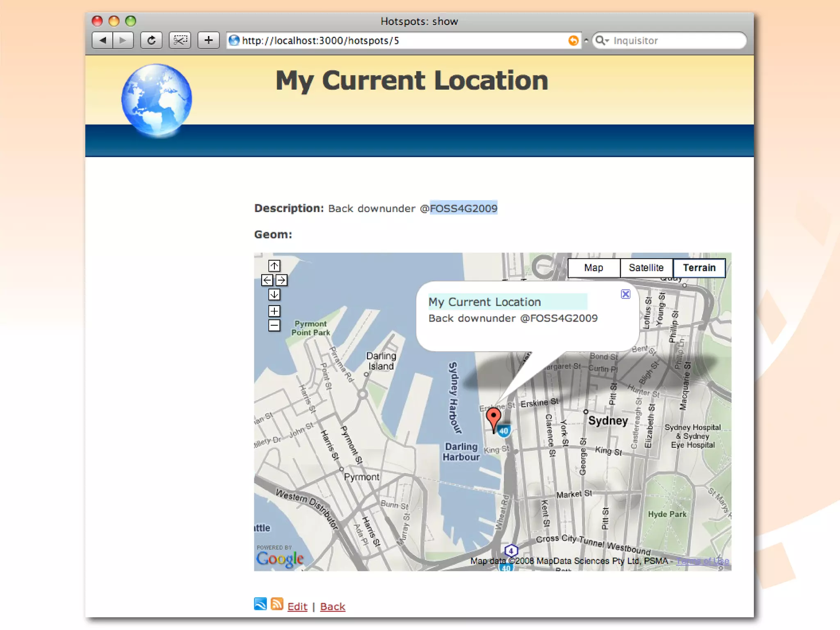Image resolution: width=840 pixels, height=630 pixels.
Task: Click the Back link below the map
Action: 332,606
